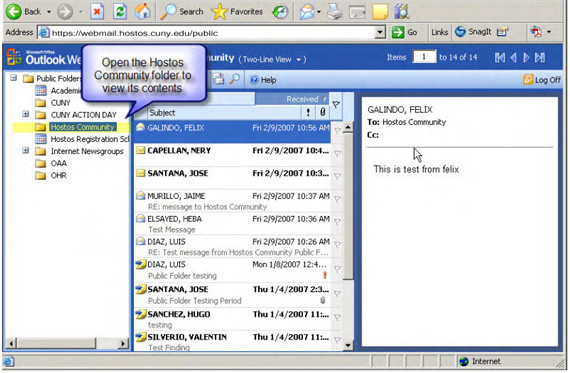Open Fri 10:3... message from SANTANA, JOSE

coord(232,177)
